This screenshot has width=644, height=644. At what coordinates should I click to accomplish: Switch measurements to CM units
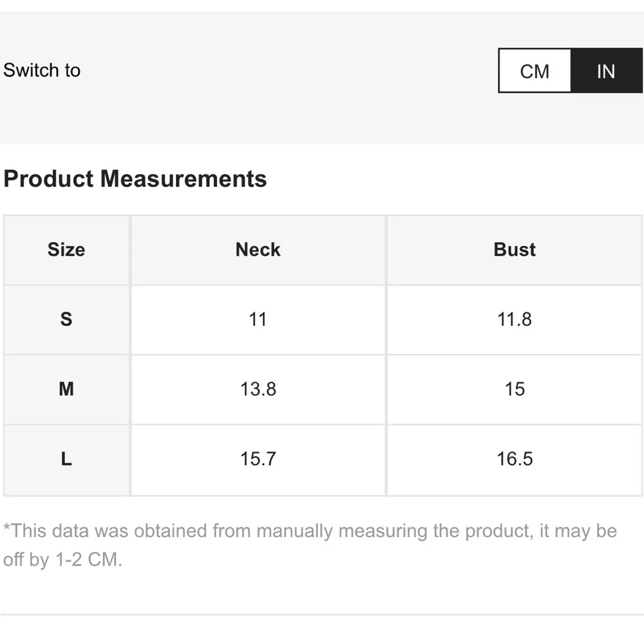click(535, 71)
